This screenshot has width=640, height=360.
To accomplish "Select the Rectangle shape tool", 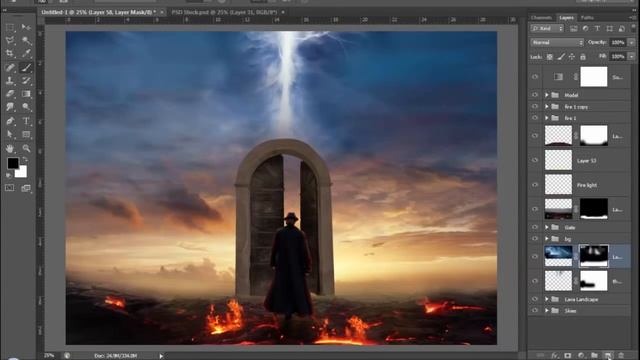I will pos(26,134).
